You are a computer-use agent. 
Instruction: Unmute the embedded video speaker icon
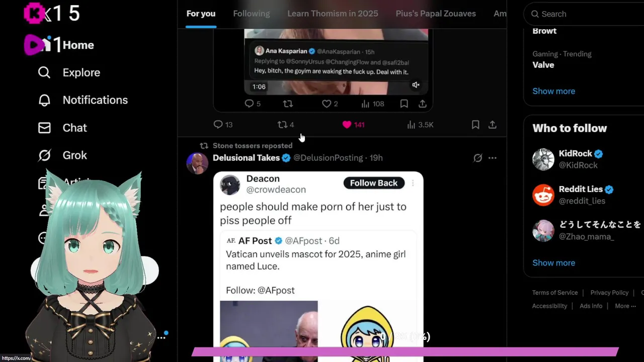click(x=416, y=85)
